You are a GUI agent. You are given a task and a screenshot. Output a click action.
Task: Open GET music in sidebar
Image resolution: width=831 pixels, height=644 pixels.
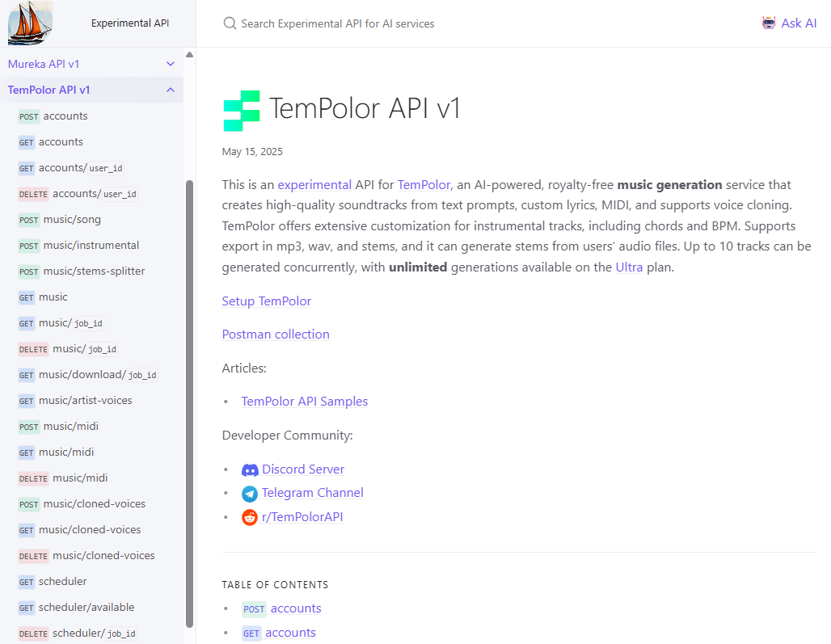pyautogui.click(x=43, y=297)
